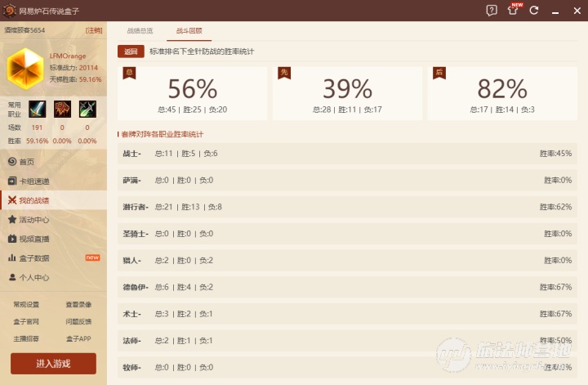
Task: Click the 返回 back button
Action: pyautogui.click(x=131, y=51)
